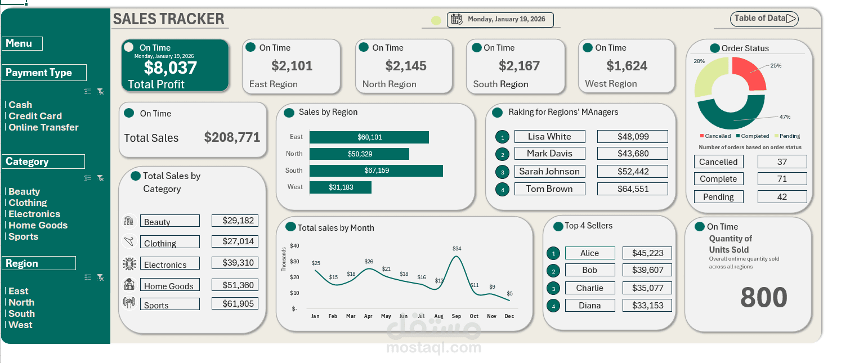Click the Clothing hanger icon
868x363 pixels.
click(129, 241)
